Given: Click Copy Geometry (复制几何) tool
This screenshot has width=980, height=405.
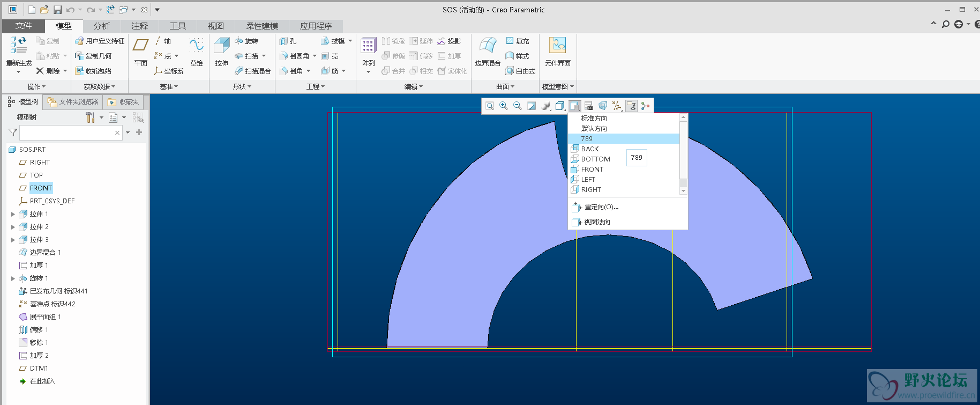Looking at the screenshot, I should coord(93,56).
